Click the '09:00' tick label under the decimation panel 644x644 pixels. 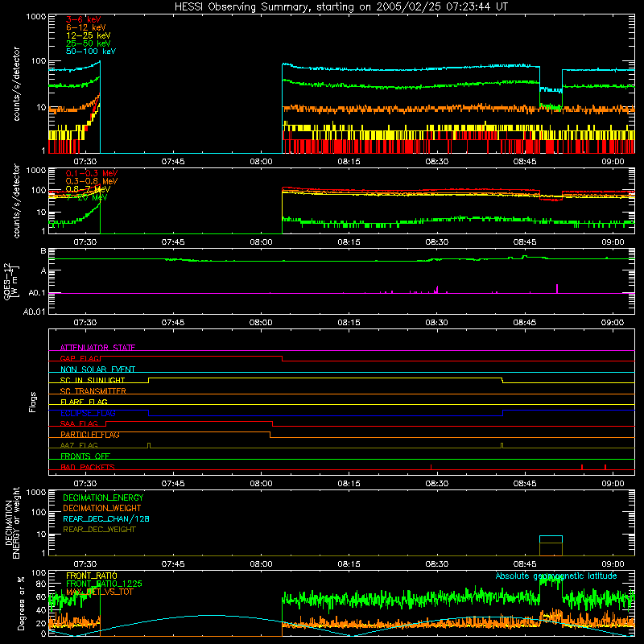[x=613, y=564]
